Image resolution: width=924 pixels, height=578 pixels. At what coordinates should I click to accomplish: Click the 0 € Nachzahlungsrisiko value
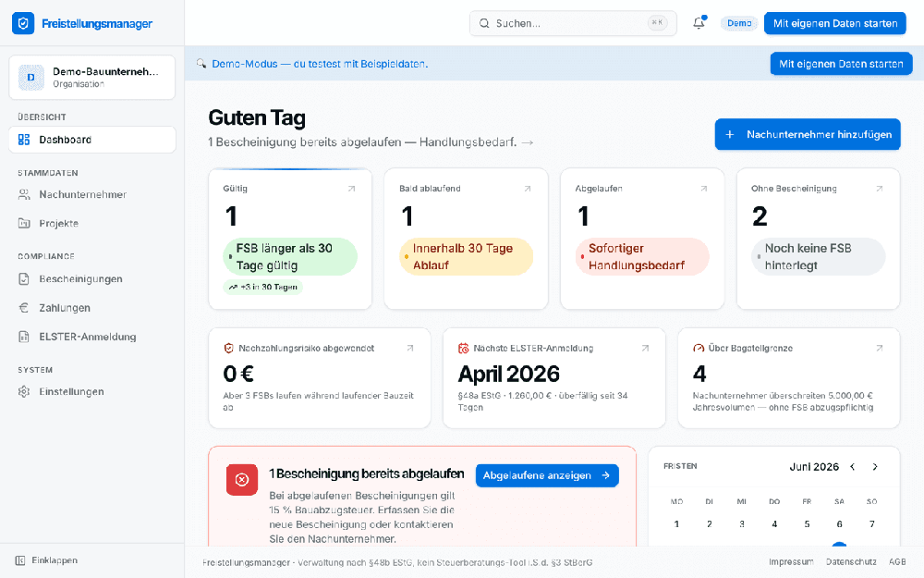click(x=238, y=374)
